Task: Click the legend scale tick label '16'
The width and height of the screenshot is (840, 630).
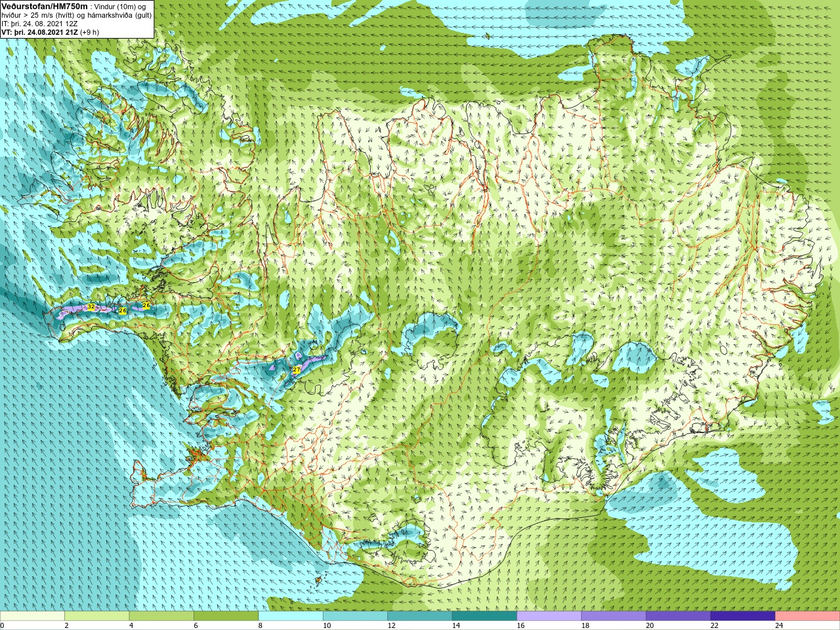Action: pyautogui.click(x=520, y=625)
